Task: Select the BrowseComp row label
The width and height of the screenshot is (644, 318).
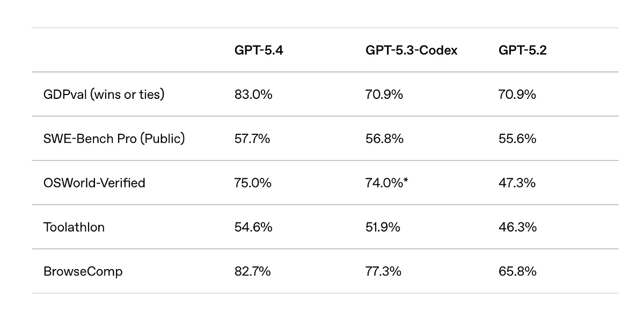Action: click(83, 271)
